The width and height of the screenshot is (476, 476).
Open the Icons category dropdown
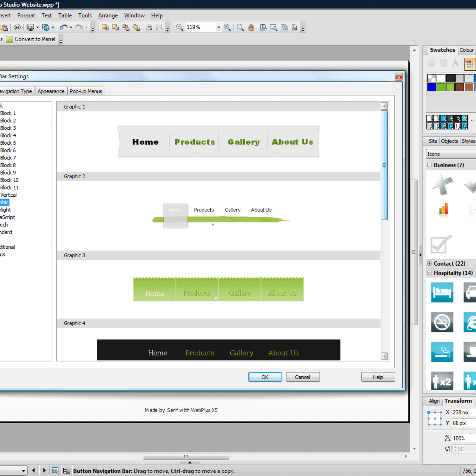tap(451, 154)
